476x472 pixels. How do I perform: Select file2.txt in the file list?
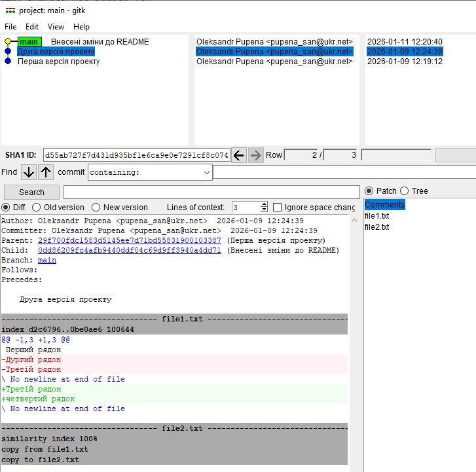376,227
